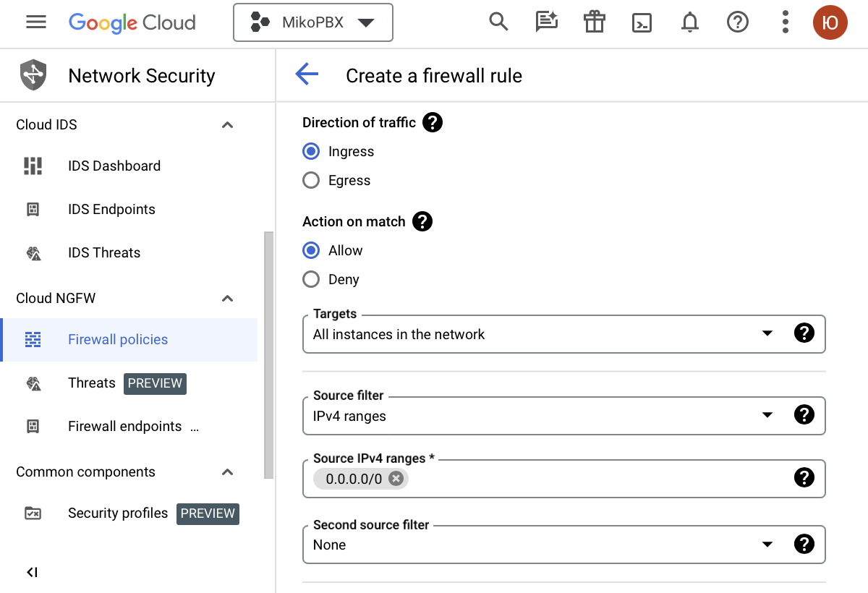Image resolution: width=868 pixels, height=593 pixels.
Task: Click the gift box free trial icon
Action: pos(594,22)
